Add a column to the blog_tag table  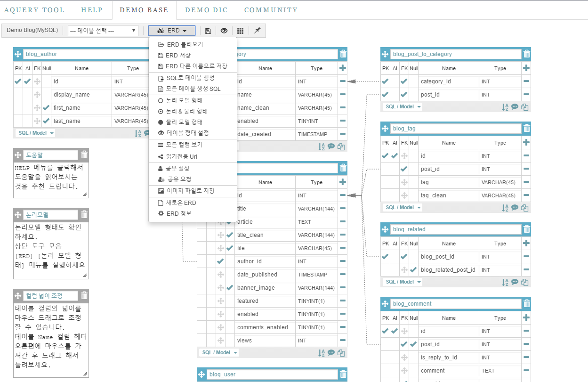coord(526,143)
